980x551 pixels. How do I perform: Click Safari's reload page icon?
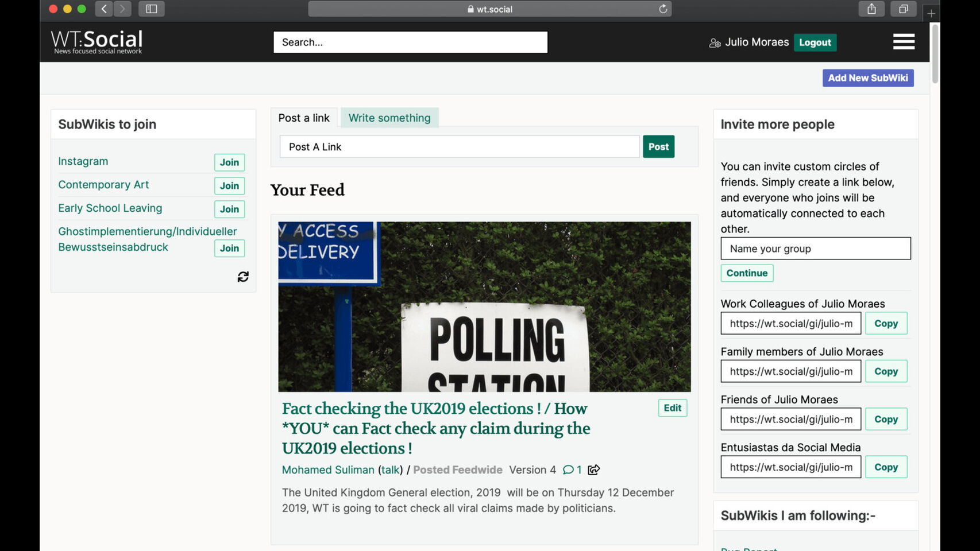[x=663, y=9]
